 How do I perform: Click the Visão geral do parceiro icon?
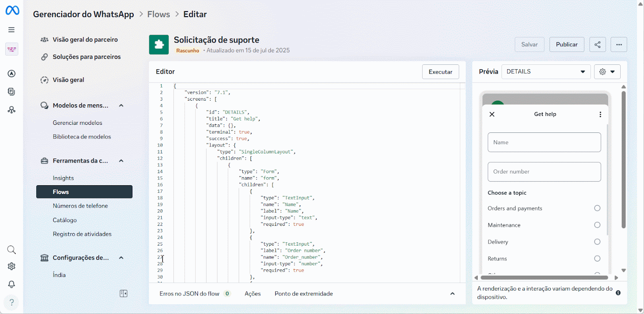(45, 39)
